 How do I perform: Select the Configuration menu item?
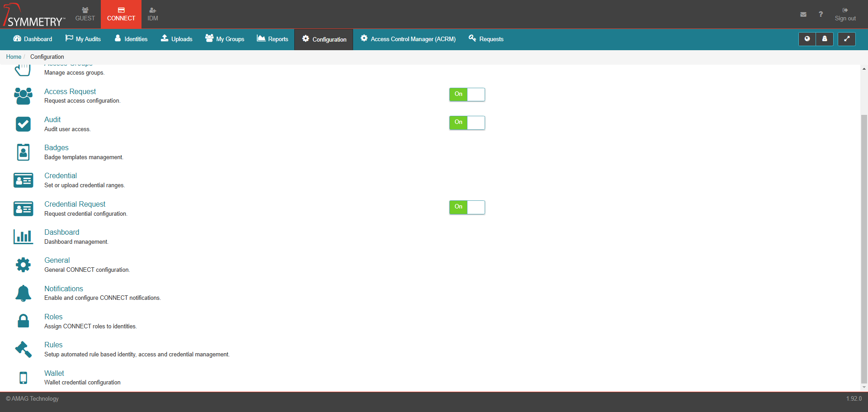coord(324,39)
